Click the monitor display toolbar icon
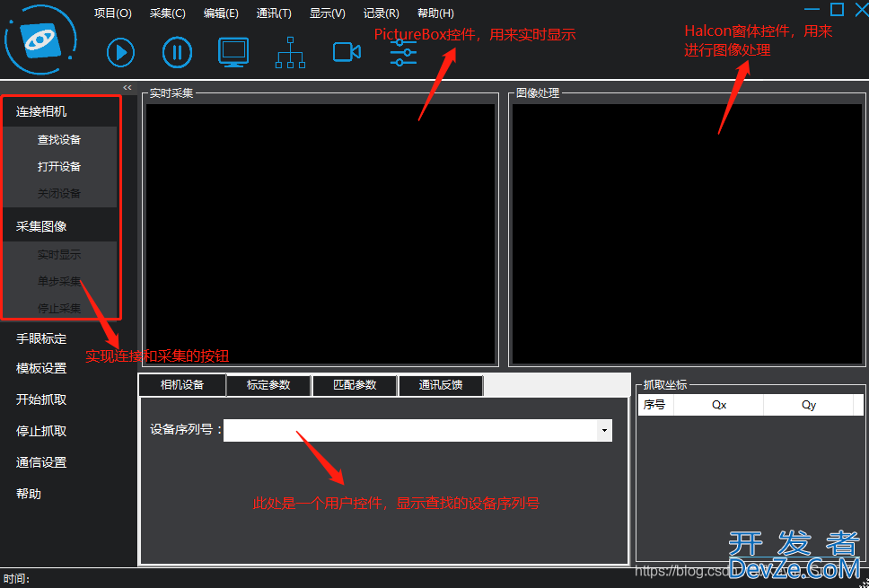Viewport: 869px width, 588px height. click(233, 52)
